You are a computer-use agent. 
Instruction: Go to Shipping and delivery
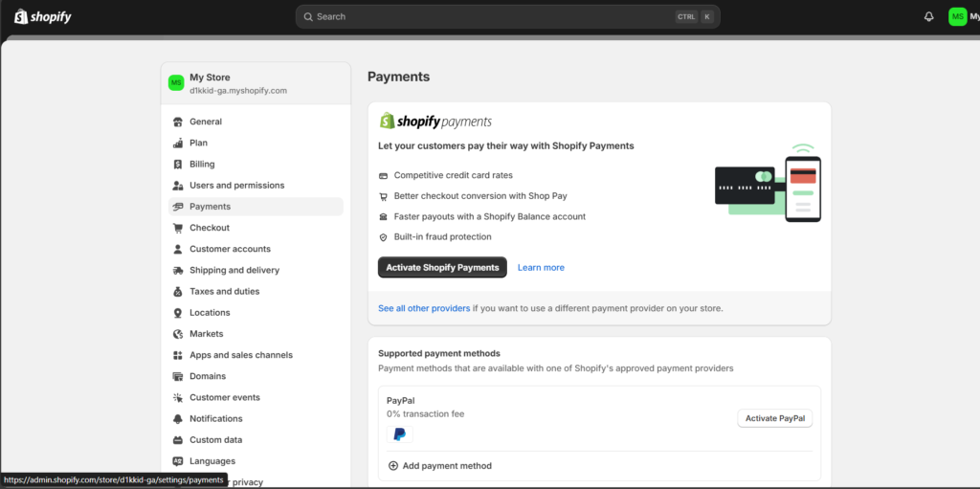[256, 270]
